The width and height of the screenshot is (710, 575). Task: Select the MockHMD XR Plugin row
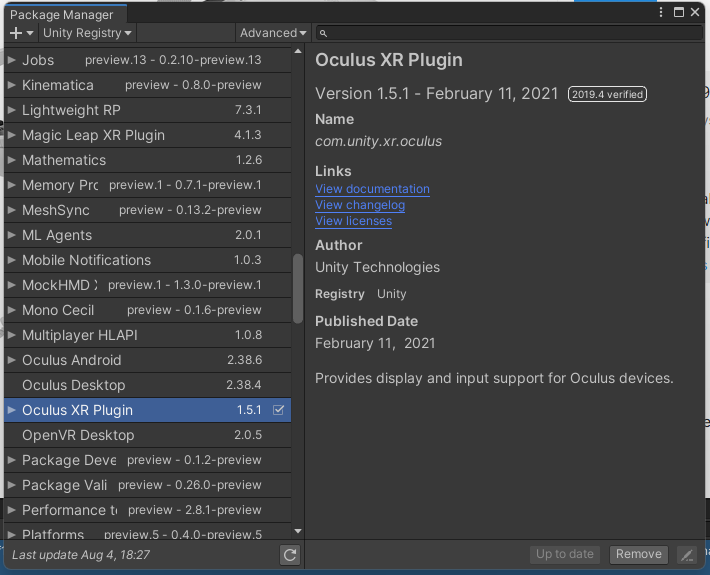pos(147,285)
